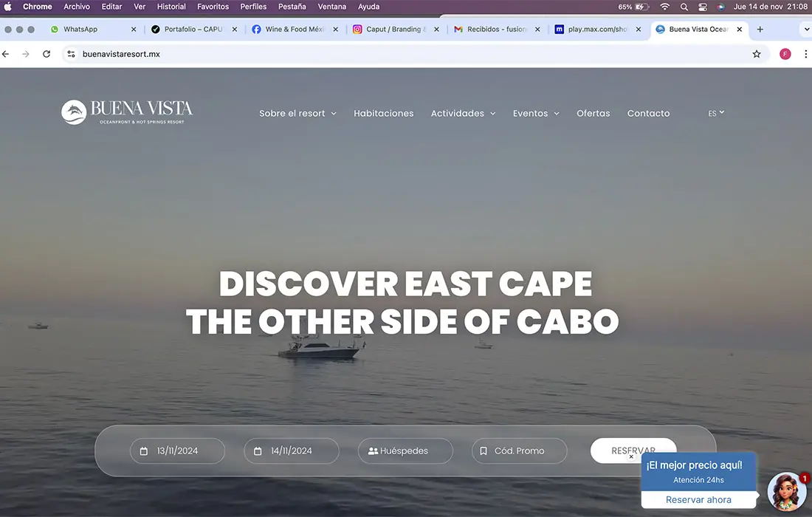Close the best price chat popup

click(x=631, y=456)
